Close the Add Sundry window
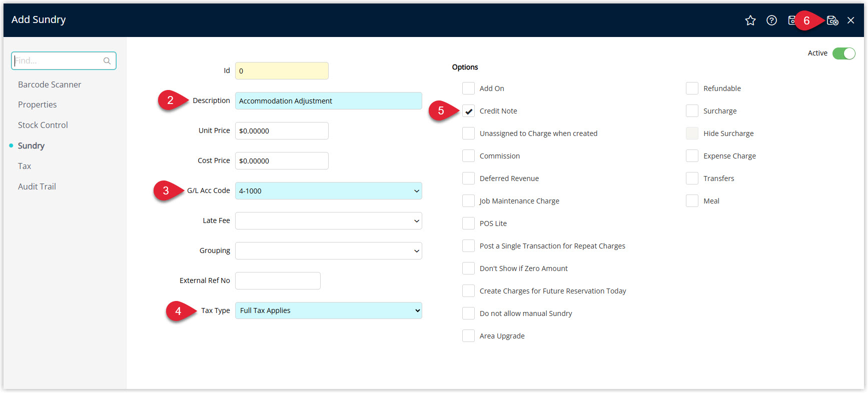868x393 pixels. click(x=850, y=20)
